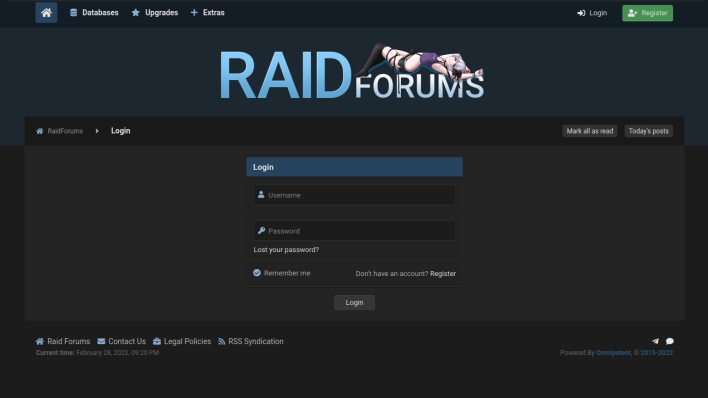
Task: Click the Telegram paper plane icon
Action: point(655,341)
